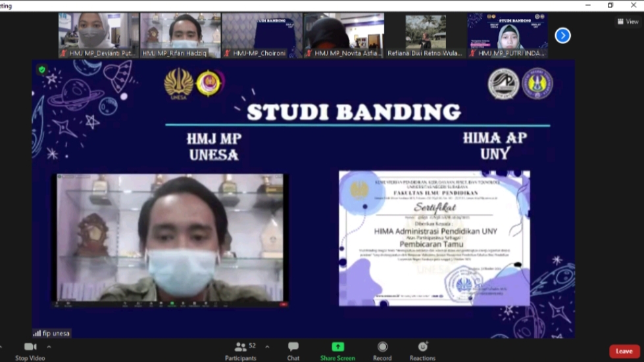The width and height of the screenshot is (644, 362).
Task: Start recording with the Record icon
Action: tap(382, 347)
